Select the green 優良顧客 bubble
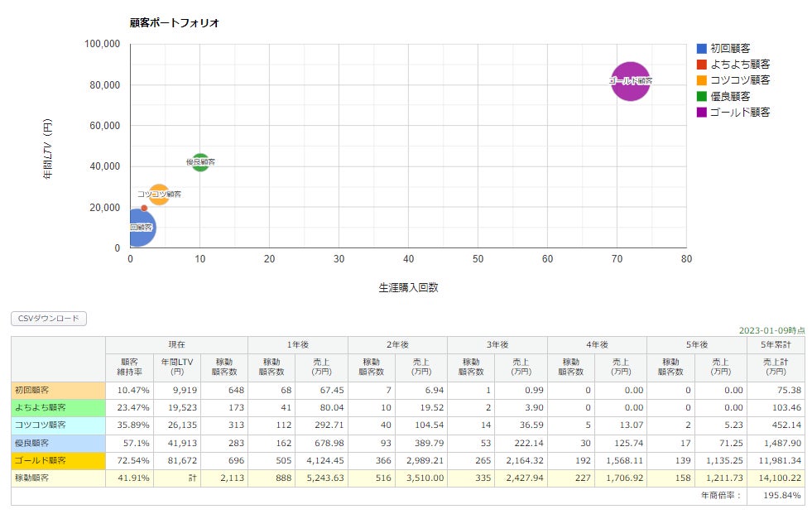The width and height of the screenshot is (812, 514). tap(200, 162)
